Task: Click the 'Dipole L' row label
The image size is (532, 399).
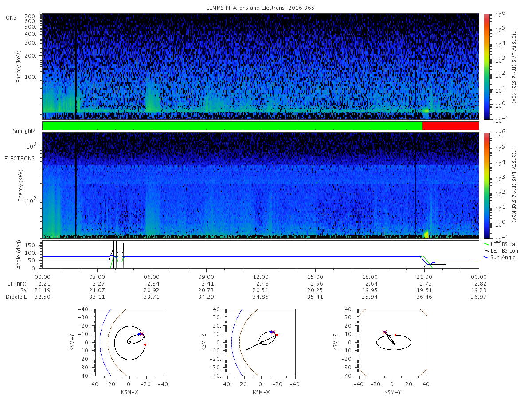Action: [x=16, y=297]
